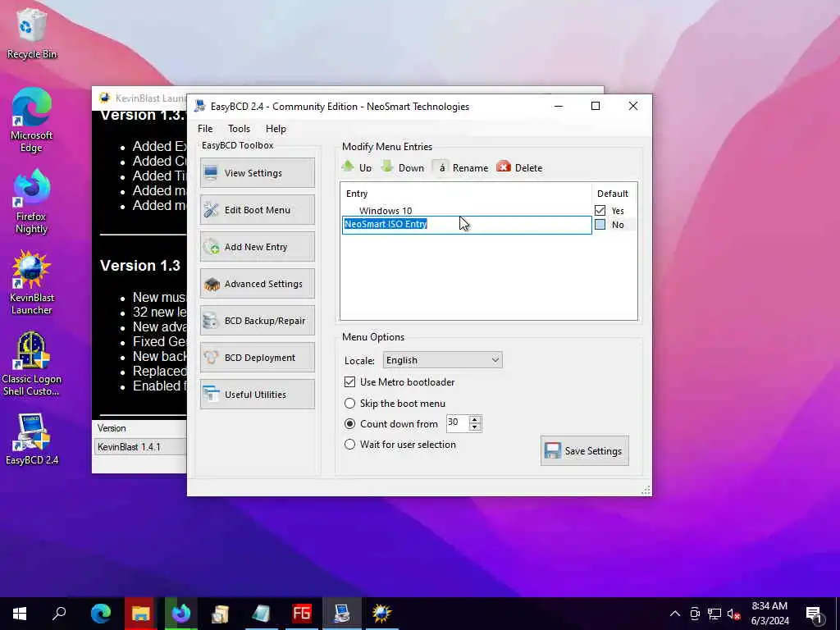
Task: Open the Locale dropdown
Action: tap(442, 360)
